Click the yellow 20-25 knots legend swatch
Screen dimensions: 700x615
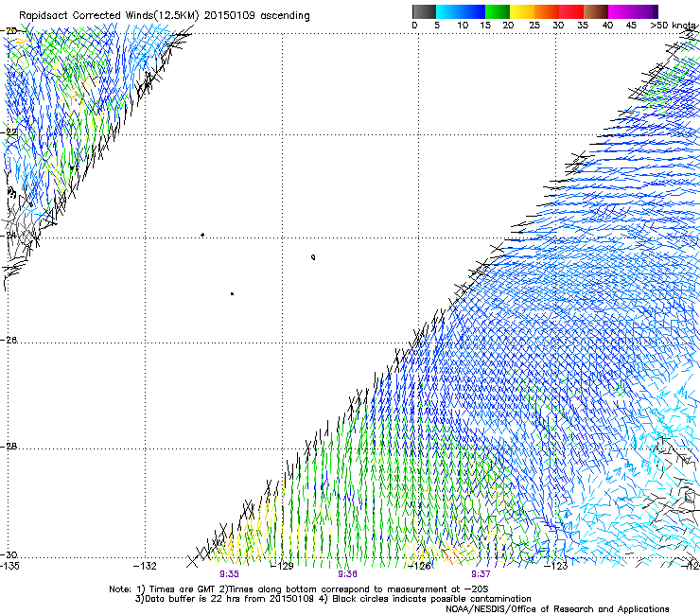pyautogui.click(x=522, y=11)
